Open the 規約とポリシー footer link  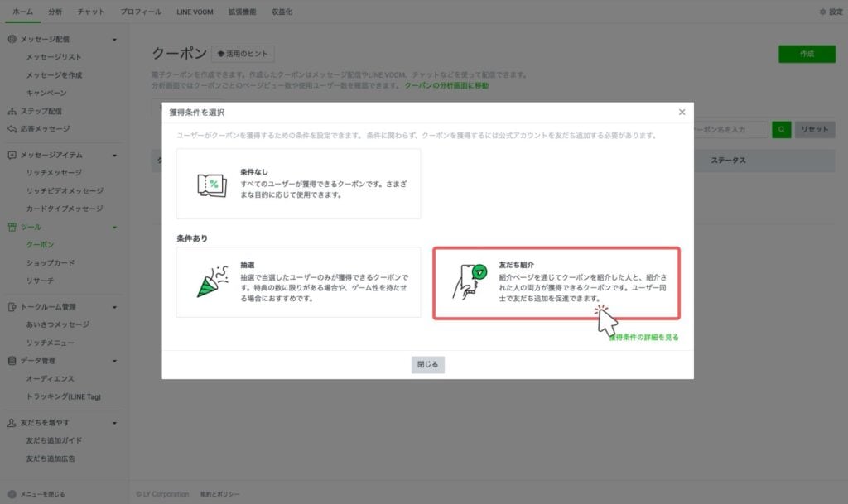219,494
